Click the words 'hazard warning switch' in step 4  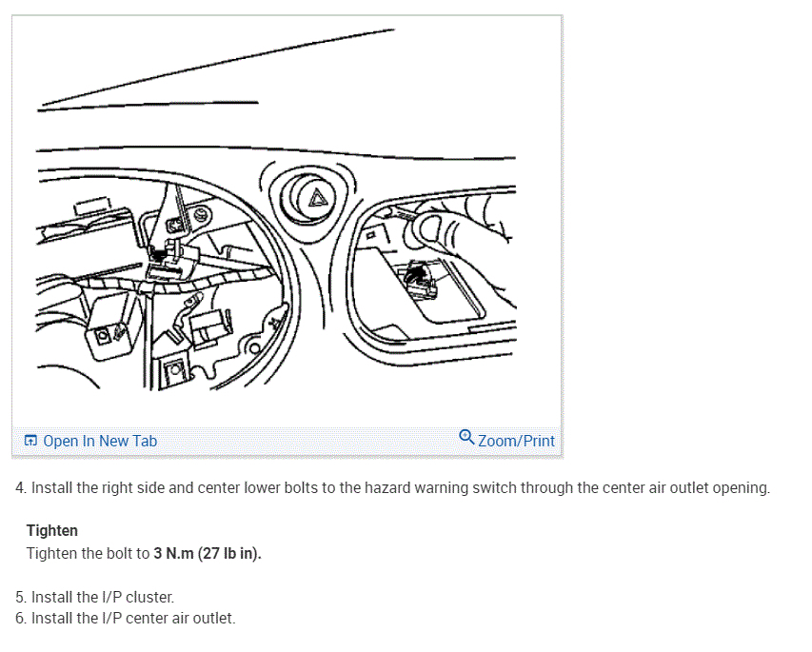pos(441,488)
